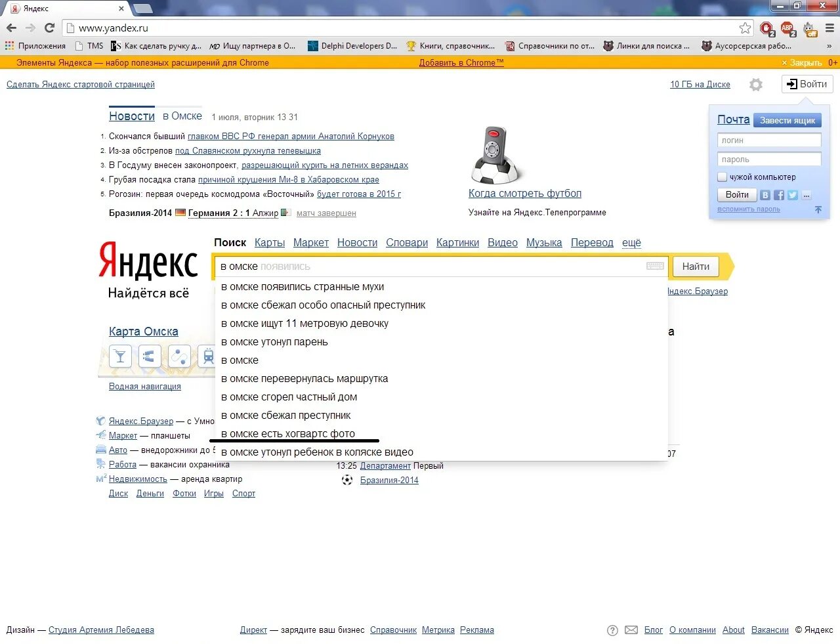Open the '10 ГБ на Диске' link
The width and height of the screenshot is (840, 644).
click(700, 85)
